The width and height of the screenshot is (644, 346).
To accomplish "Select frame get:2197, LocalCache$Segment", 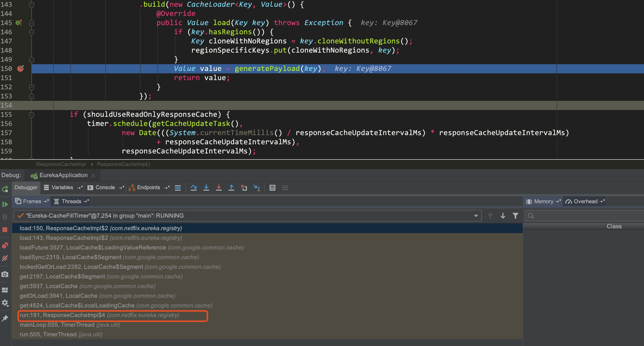I will (x=267, y=277).
